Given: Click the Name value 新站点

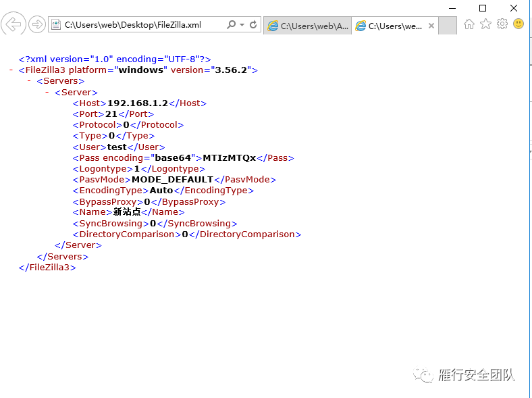Looking at the screenshot, I should [x=127, y=212].
